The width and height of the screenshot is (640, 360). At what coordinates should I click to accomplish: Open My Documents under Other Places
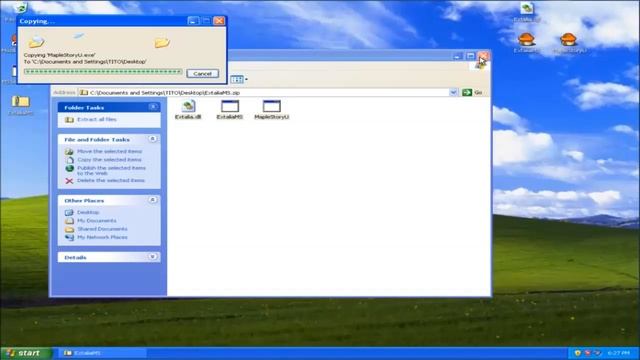pos(97,220)
